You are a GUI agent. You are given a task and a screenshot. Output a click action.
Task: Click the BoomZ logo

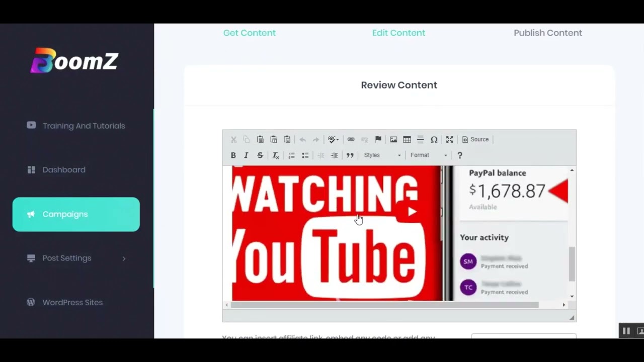tap(74, 60)
